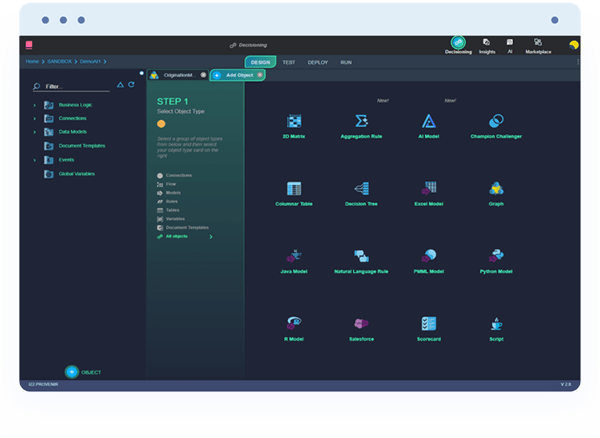The height and width of the screenshot is (438, 600).
Task: Click the yellow user avatar icon
Action: tap(574, 45)
